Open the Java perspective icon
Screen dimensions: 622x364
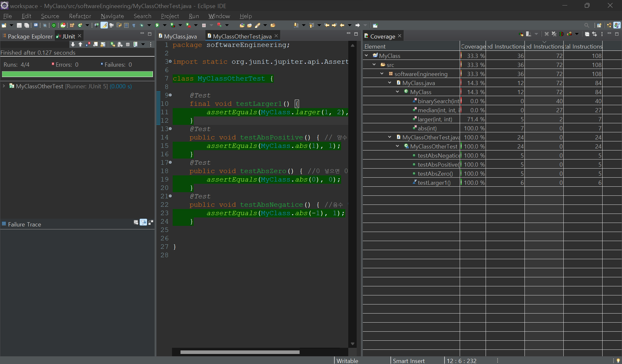(617, 25)
